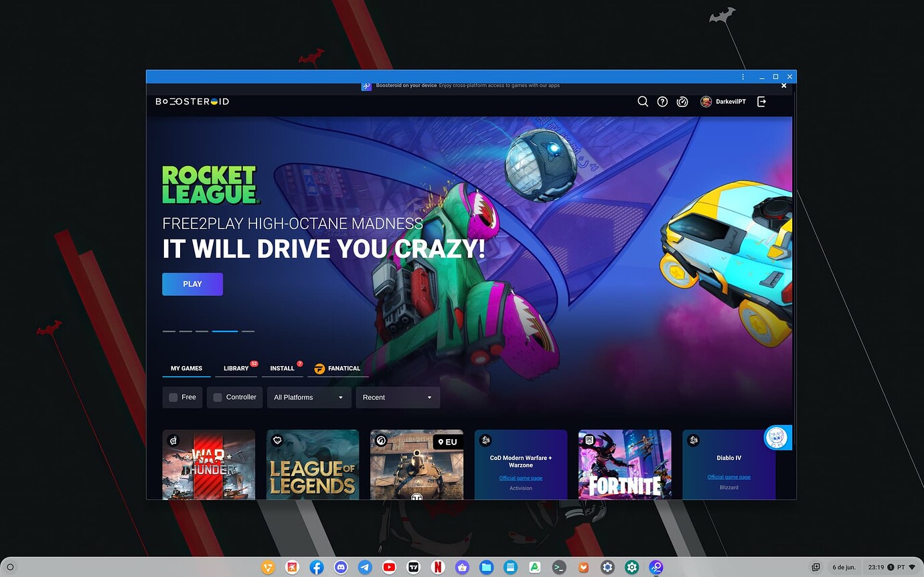
Task: Open the search magnifier icon in header
Action: 643,102
